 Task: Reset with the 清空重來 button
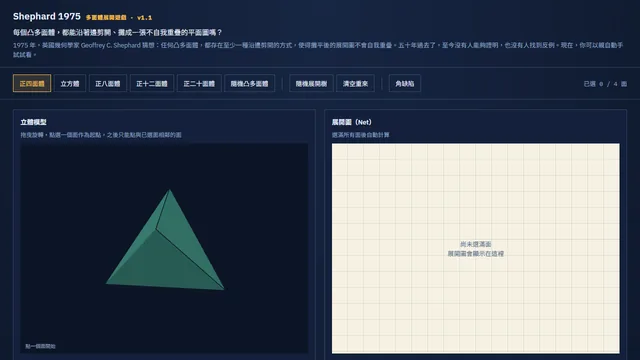pos(356,83)
